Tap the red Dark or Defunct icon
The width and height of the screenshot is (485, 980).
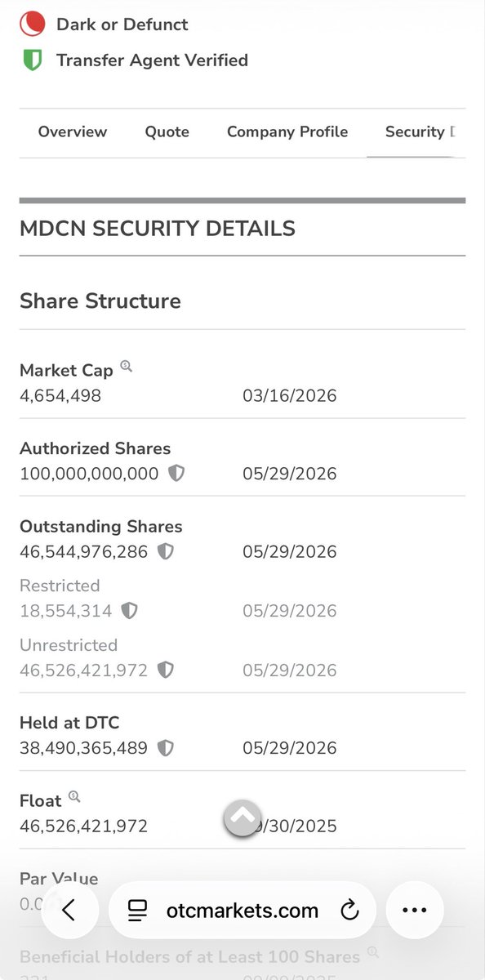pyautogui.click(x=33, y=24)
